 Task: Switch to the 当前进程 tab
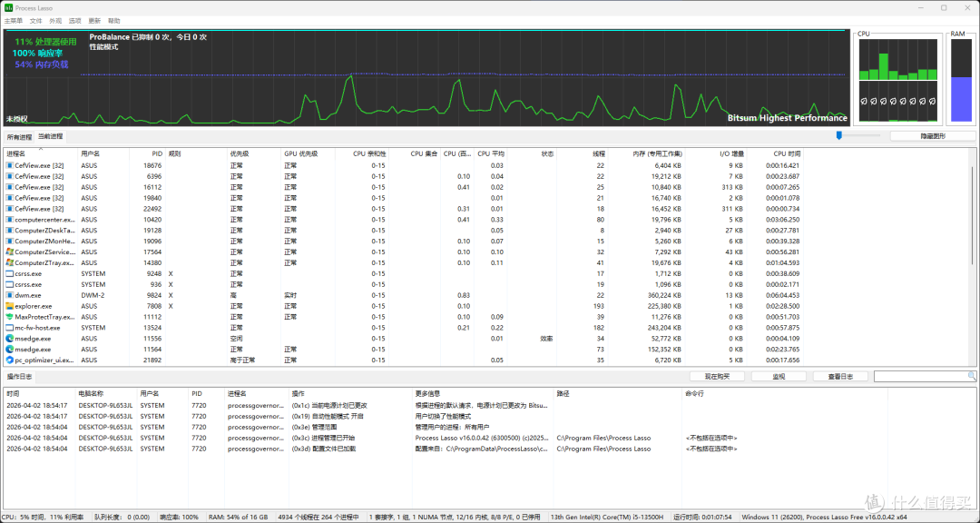click(x=50, y=136)
